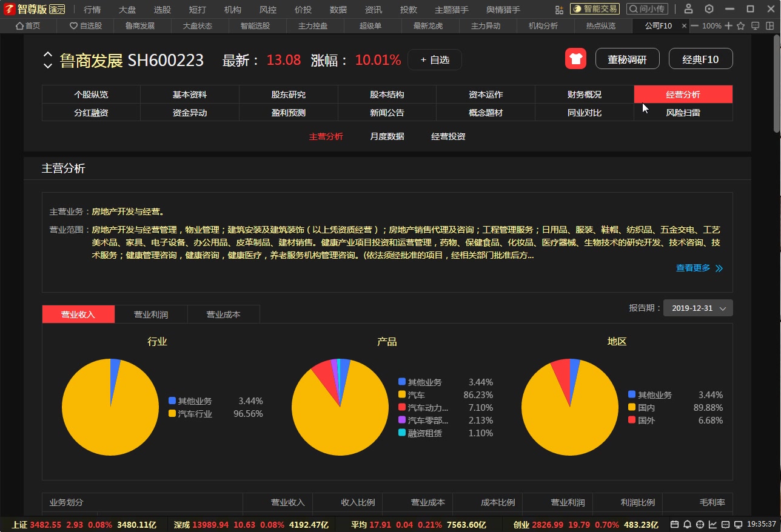Click the 汽车行业 legend color swatch

(172, 413)
